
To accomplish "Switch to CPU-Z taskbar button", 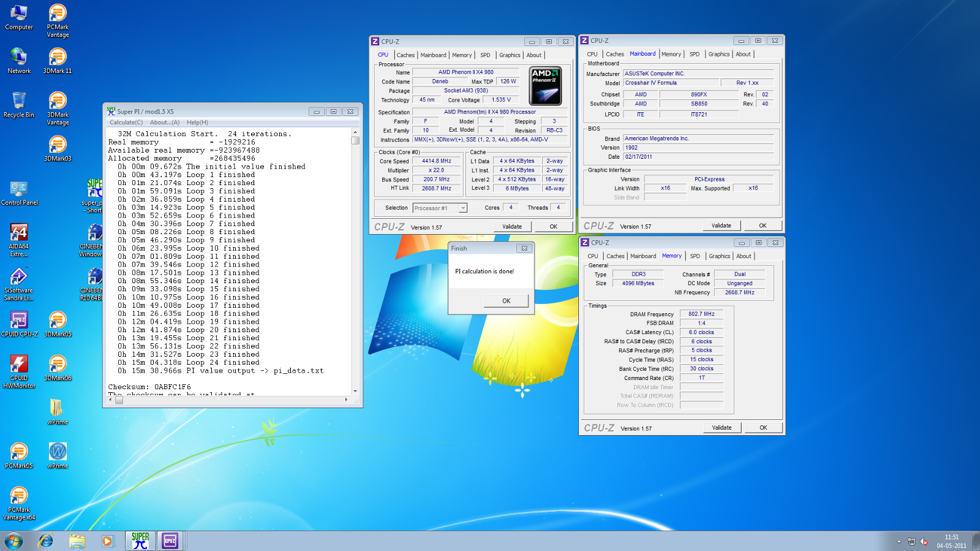I will click(170, 541).
